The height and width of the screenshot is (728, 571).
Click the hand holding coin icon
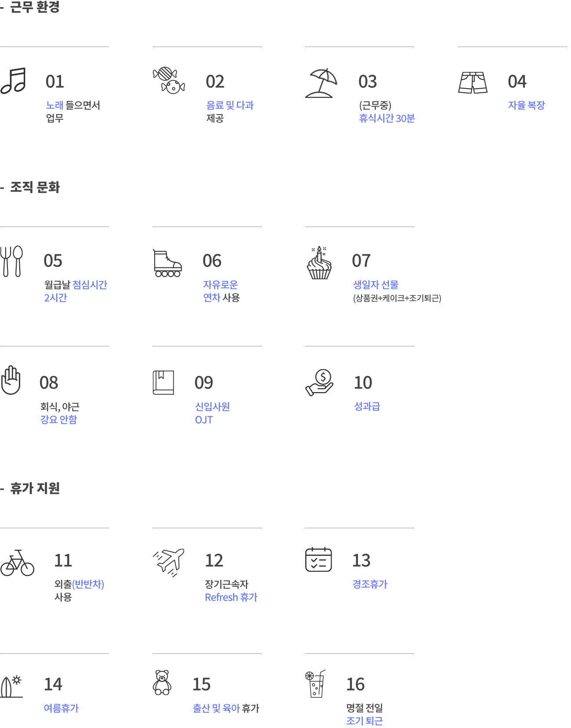coord(320,382)
